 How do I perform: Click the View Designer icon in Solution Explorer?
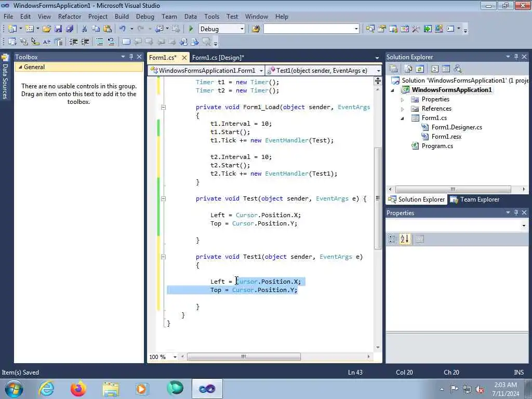click(446, 69)
